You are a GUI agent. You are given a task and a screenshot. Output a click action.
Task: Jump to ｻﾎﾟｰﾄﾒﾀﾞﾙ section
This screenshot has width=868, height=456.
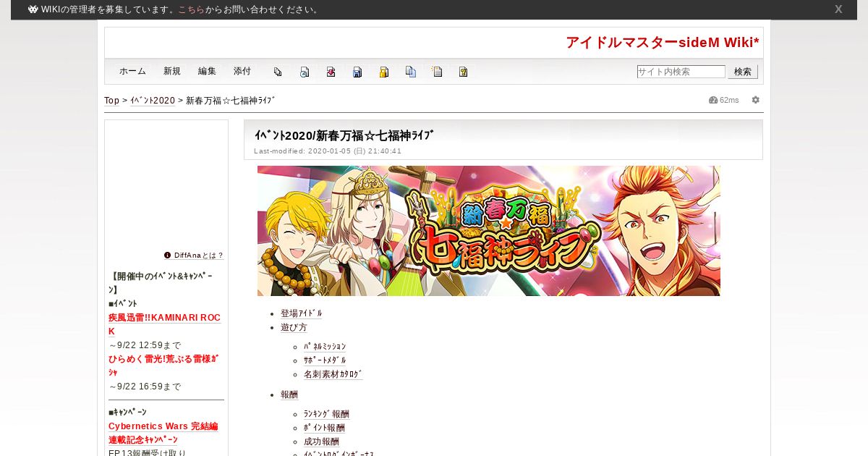tap(325, 360)
